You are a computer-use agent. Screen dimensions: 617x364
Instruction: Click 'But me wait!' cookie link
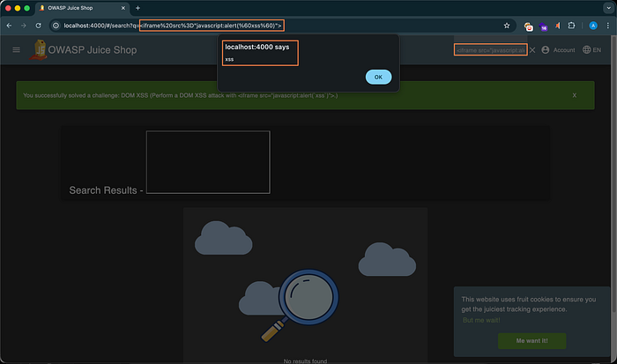point(481,320)
